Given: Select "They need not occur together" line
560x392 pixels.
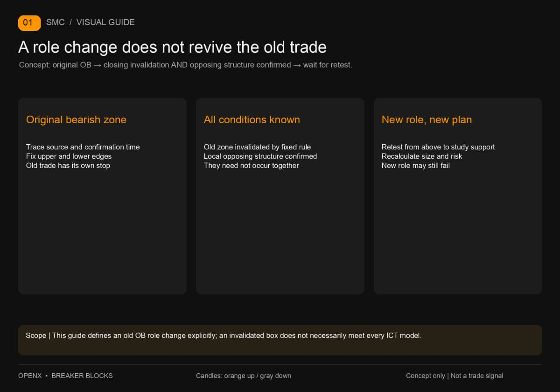Looking at the screenshot, I should (252, 166).
